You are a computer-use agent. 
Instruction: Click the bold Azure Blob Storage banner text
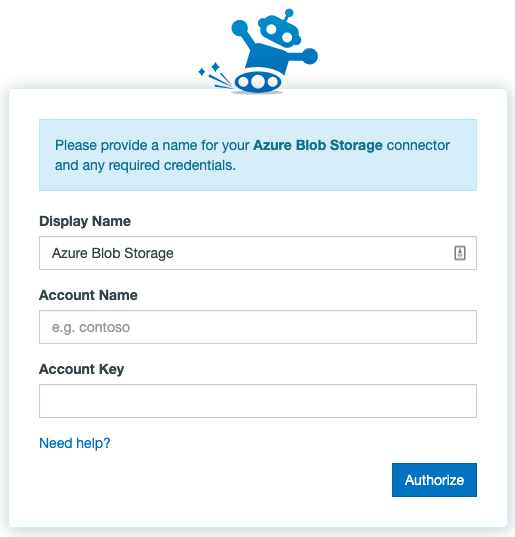click(x=318, y=146)
